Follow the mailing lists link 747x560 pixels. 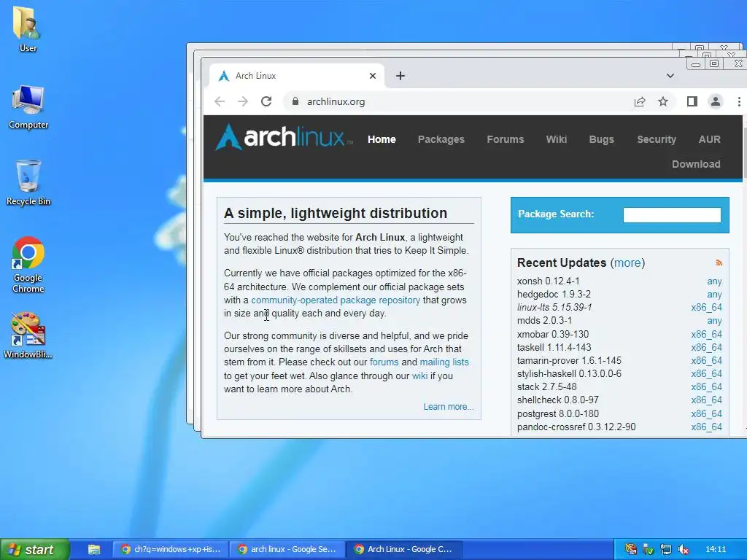click(444, 362)
